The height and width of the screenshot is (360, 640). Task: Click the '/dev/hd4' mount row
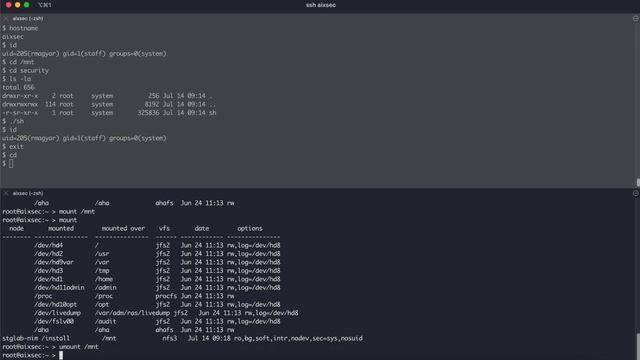[157, 245]
